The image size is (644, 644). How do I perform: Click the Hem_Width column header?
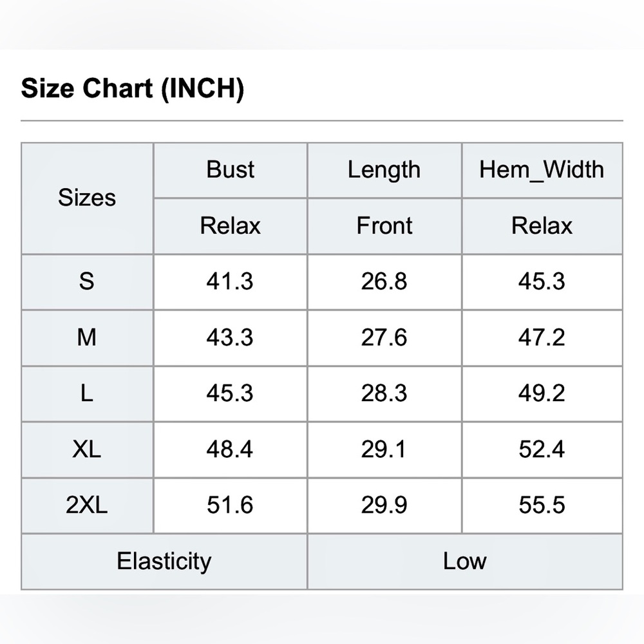coord(542,169)
